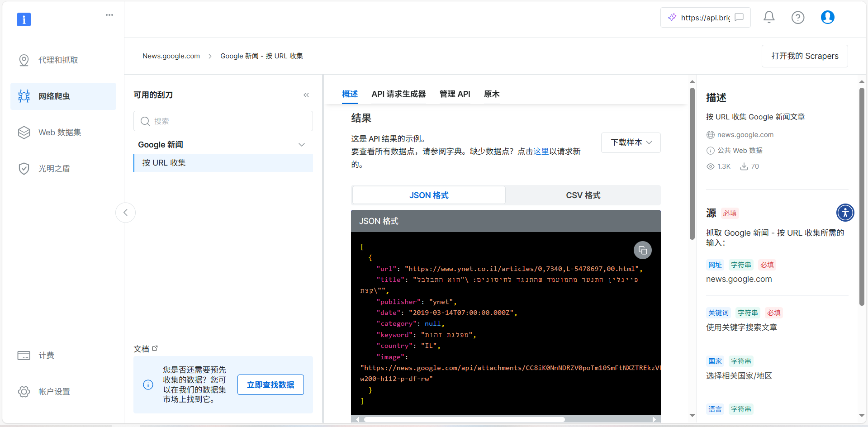868x427 pixels.
Task: Click 打开我的 Scrapers button
Action: [x=804, y=56]
